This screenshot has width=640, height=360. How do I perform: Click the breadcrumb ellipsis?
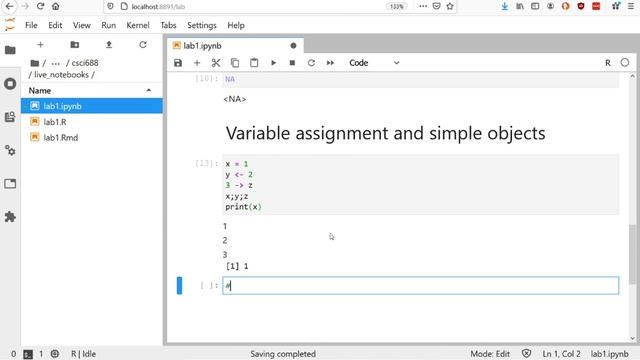(56, 63)
